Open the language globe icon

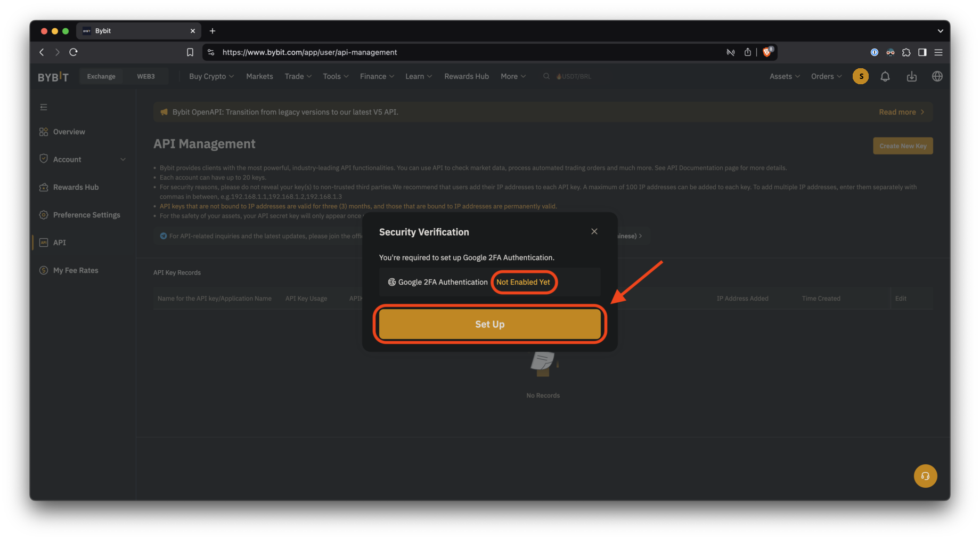[x=937, y=77]
